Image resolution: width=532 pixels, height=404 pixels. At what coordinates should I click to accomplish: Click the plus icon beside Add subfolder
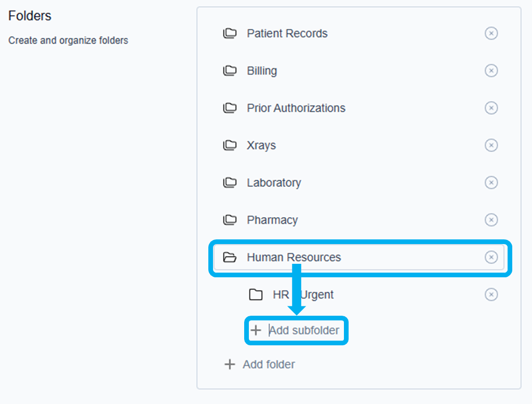[x=256, y=330]
